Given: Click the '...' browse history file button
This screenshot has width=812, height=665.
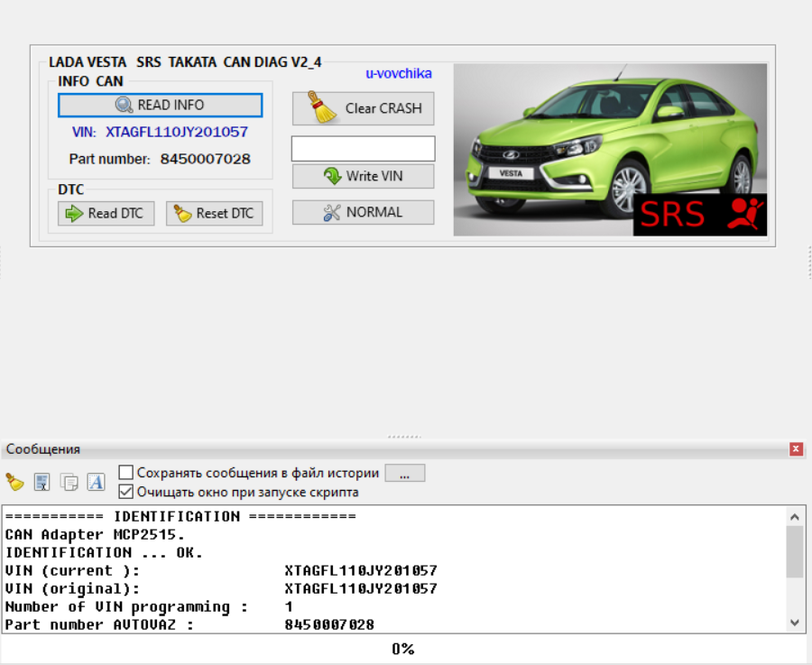Looking at the screenshot, I should click(405, 473).
